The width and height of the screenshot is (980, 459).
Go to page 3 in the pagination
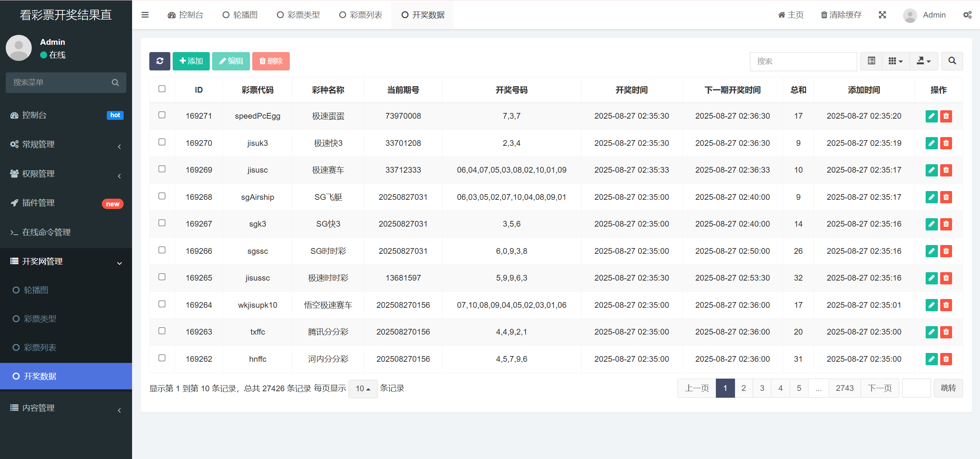(762, 388)
